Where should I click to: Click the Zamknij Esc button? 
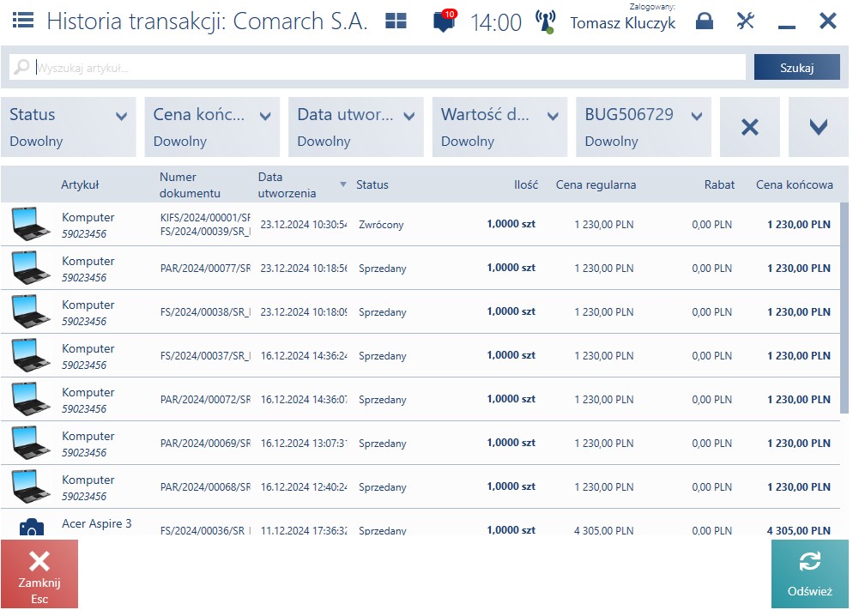pos(39,574)
